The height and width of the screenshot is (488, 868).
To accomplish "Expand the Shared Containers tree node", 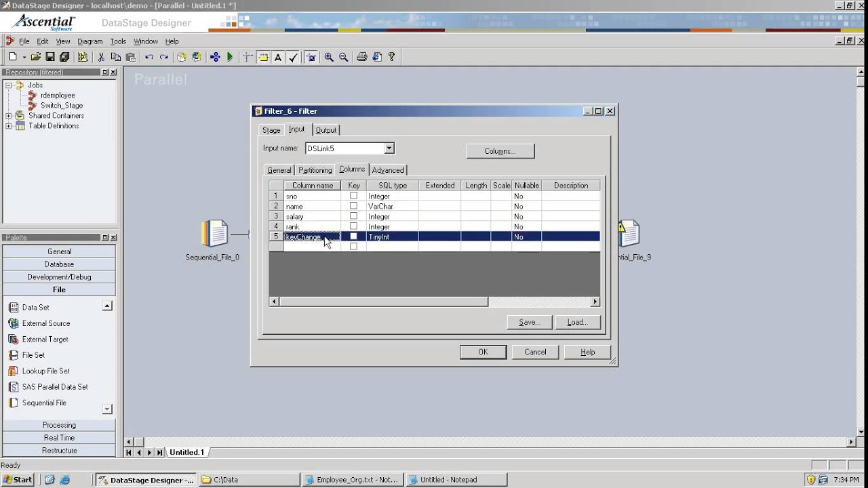I will pyautogui.click(x=9, y=116).
